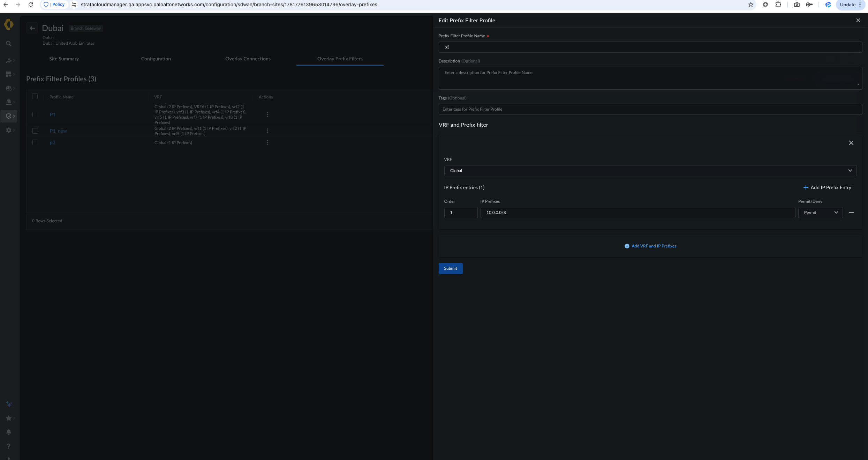Reload the page with the refresh icon
Image resolution: width=868 pixels, height=460 pixels.
[31, 5]
